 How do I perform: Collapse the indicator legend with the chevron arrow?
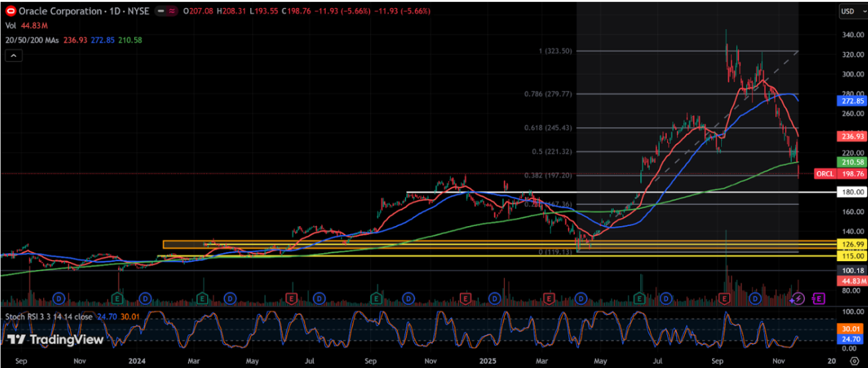pyautogui.click(x=13, y=56)
